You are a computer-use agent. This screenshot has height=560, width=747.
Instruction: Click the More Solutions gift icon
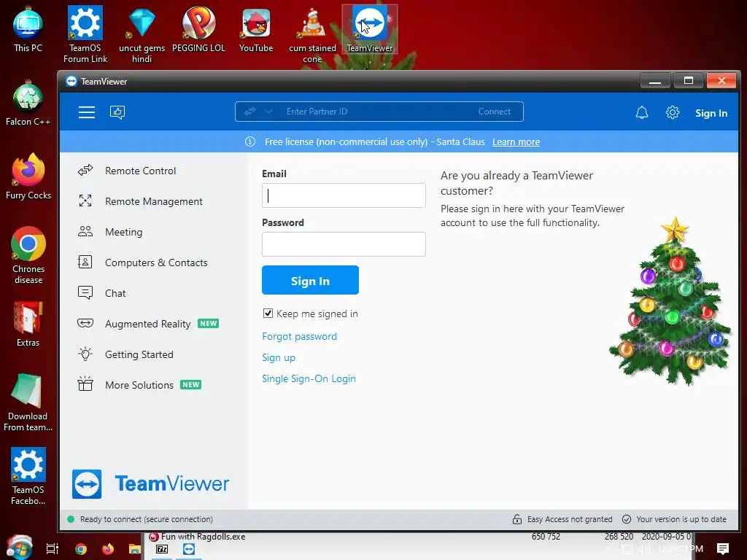coord(85,384)
